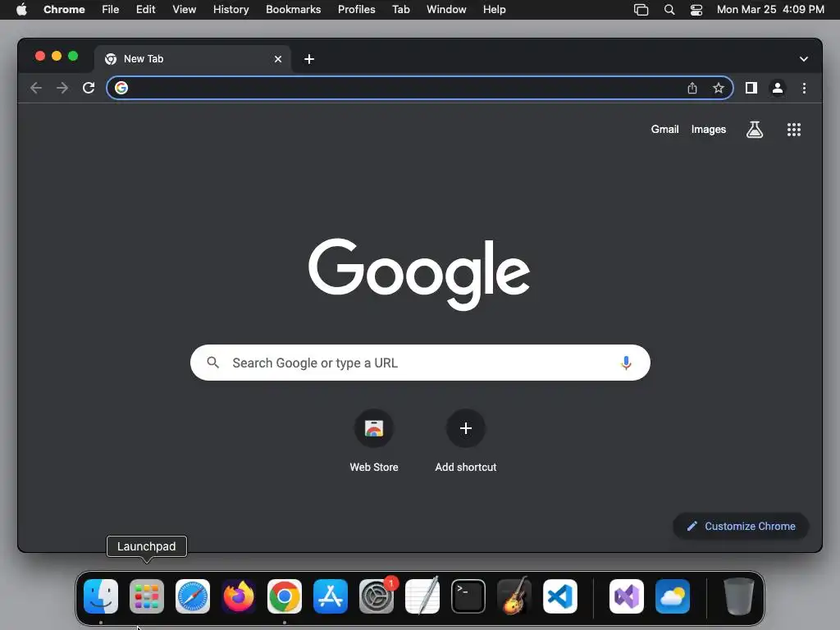Open System Settings from the Dock
This screenshot has width=840, height=630.
[377, 596]
